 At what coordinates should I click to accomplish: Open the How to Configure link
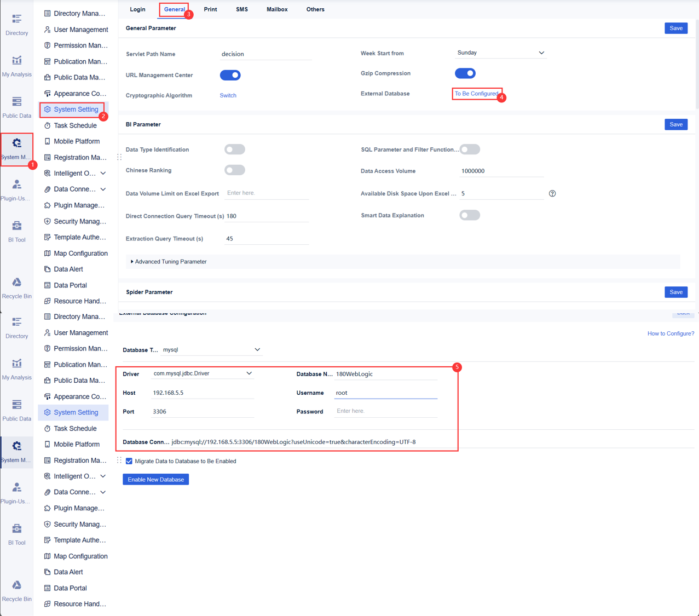point(671,333)
